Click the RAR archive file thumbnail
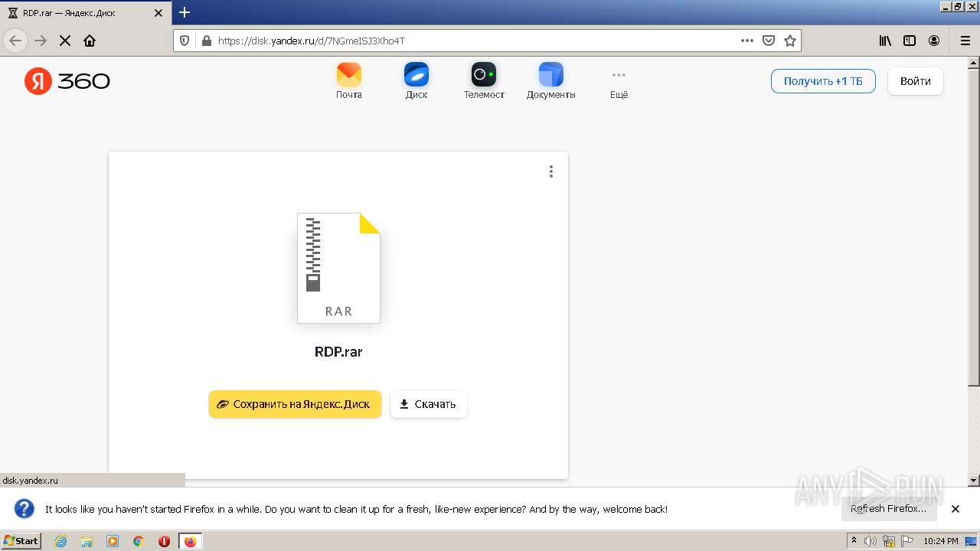 [x=338, y=268]
